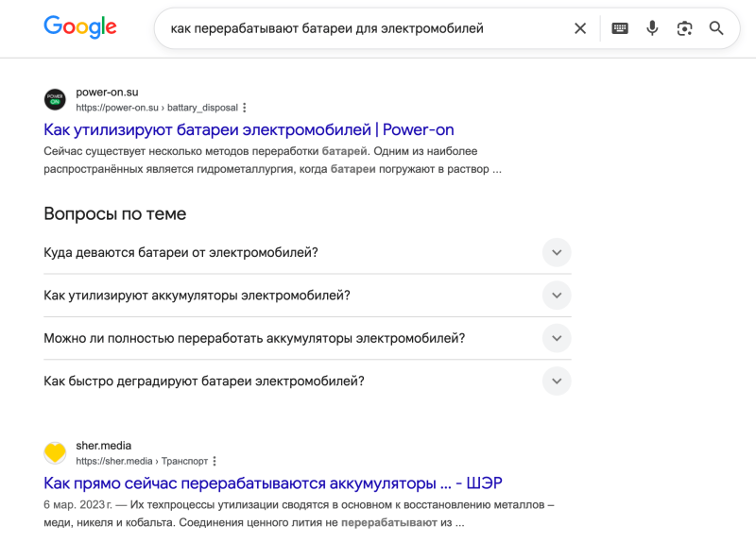This screenshot has height=542, width=756.
Task: Clear the search query with the X icon
Action: 580,28
